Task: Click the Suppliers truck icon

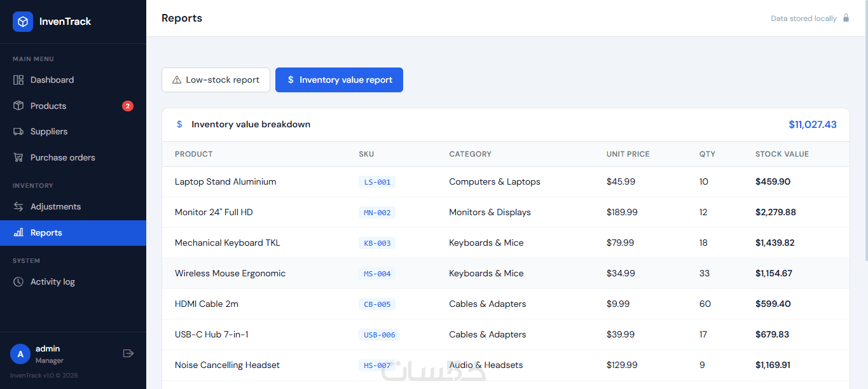Action: pos(18,132)
